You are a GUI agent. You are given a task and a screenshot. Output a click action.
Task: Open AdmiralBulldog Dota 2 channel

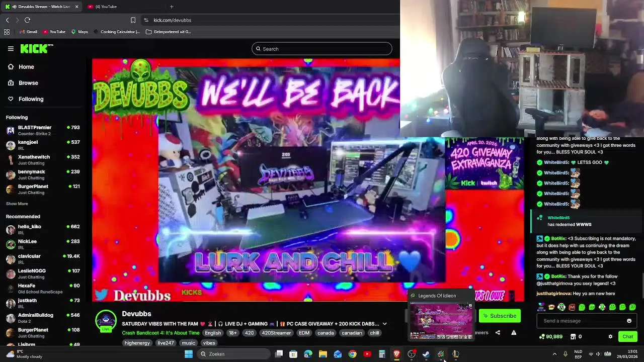pyautogui.click(x=43, y=318)
